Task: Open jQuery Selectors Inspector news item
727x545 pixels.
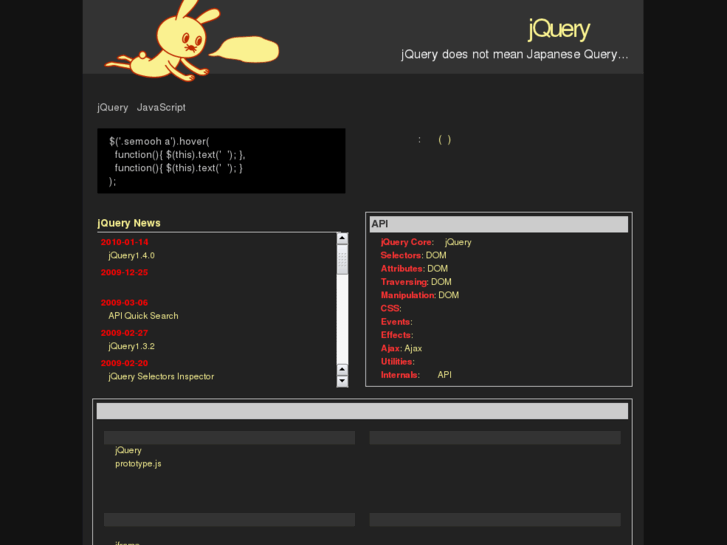Action: pos(161,377)
